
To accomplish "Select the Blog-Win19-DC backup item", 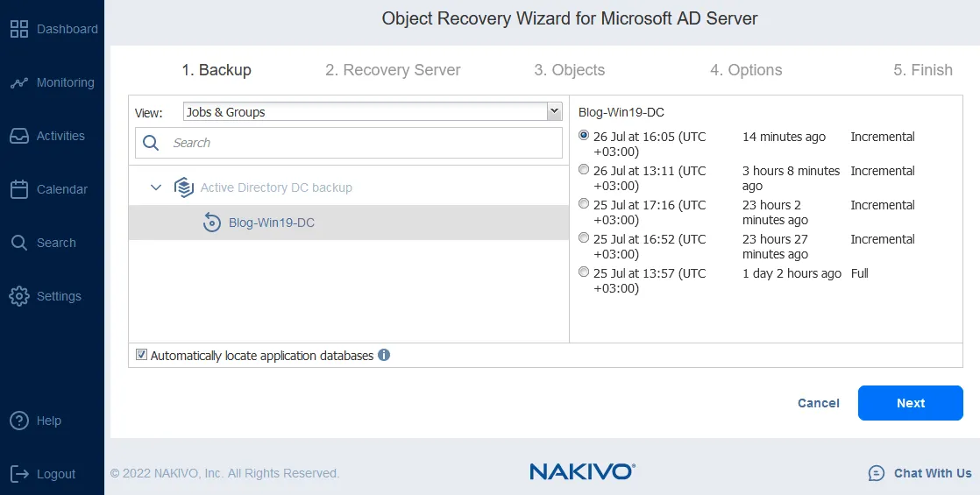I will [271, 223].
